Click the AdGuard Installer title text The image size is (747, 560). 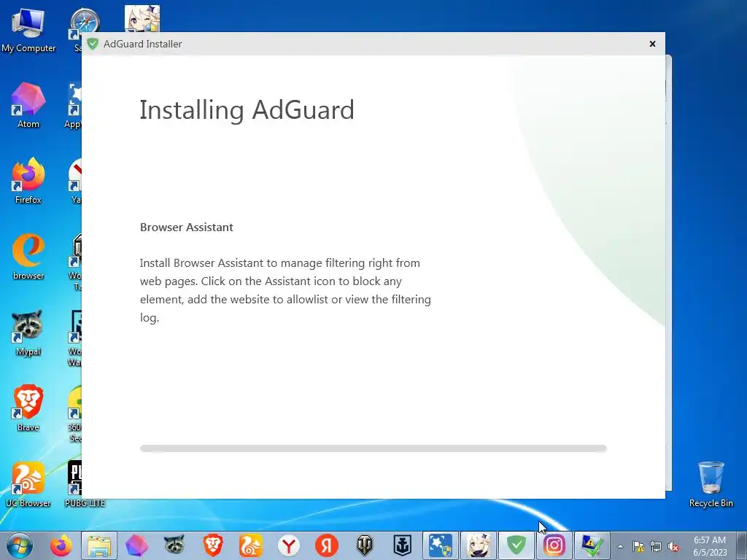tap(142, 44)
